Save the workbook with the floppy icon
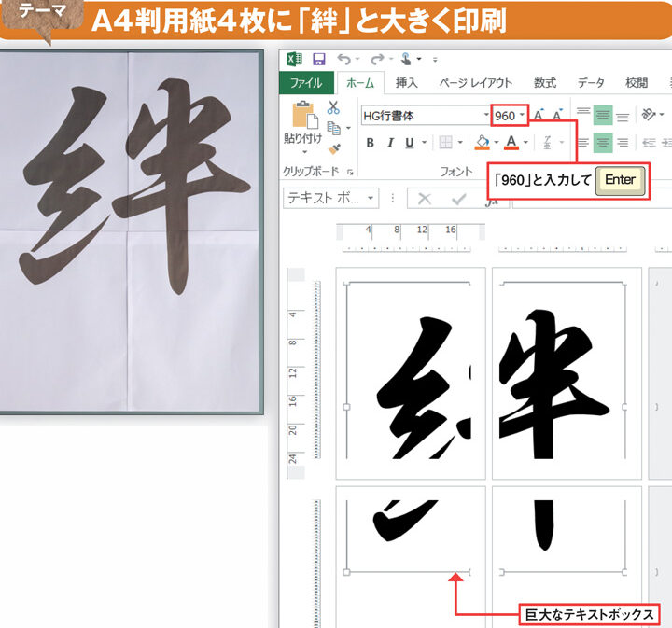This screenshot has height=628, width=672. [319, 59]
